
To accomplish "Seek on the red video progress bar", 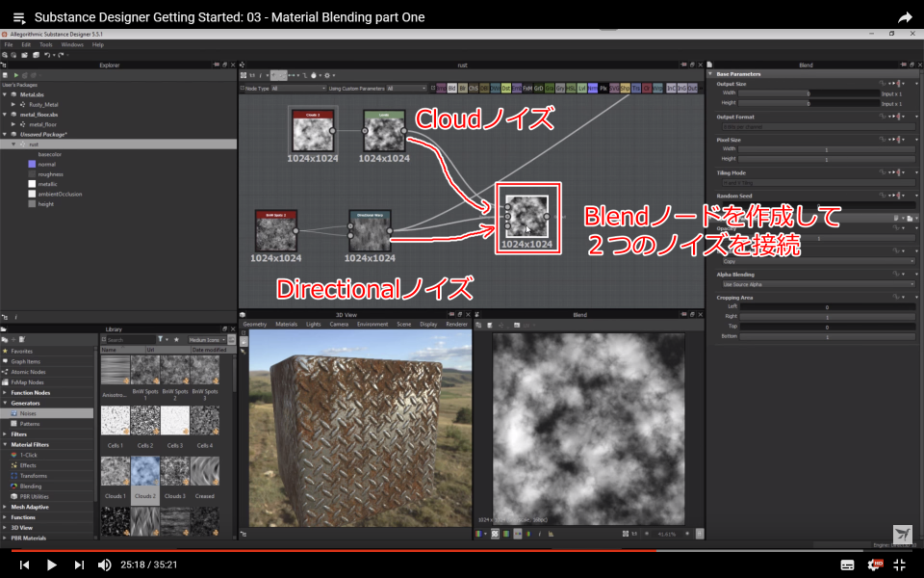I will [334, 551].
